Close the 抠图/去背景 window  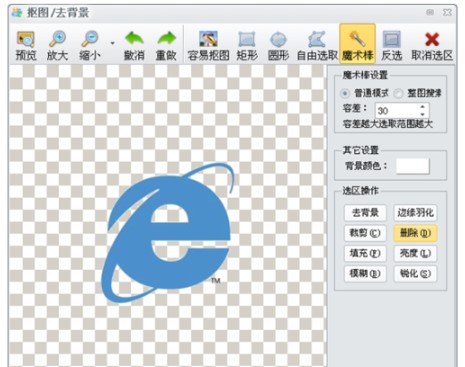pyautogui.click(x=447, y=12)
